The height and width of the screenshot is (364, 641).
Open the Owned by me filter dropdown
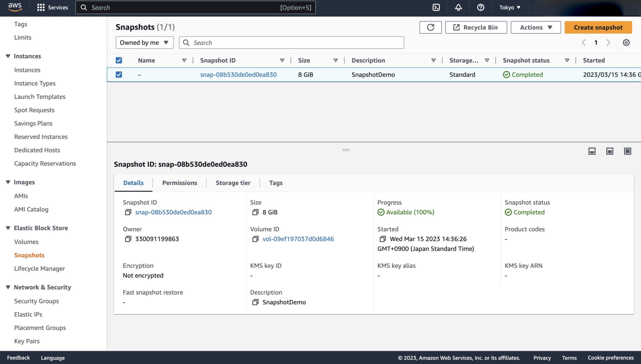(x=144, y=42)
